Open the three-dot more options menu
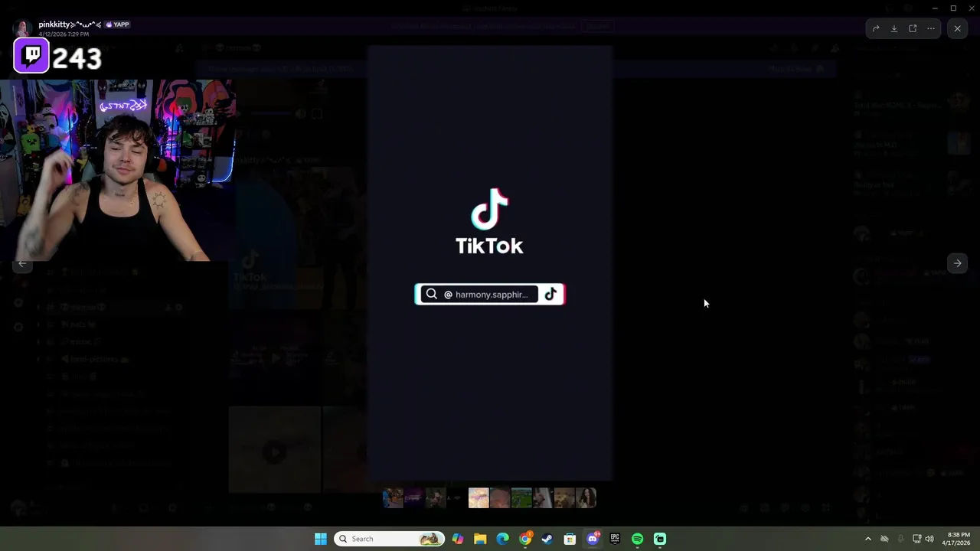 (x=931, y=28)
